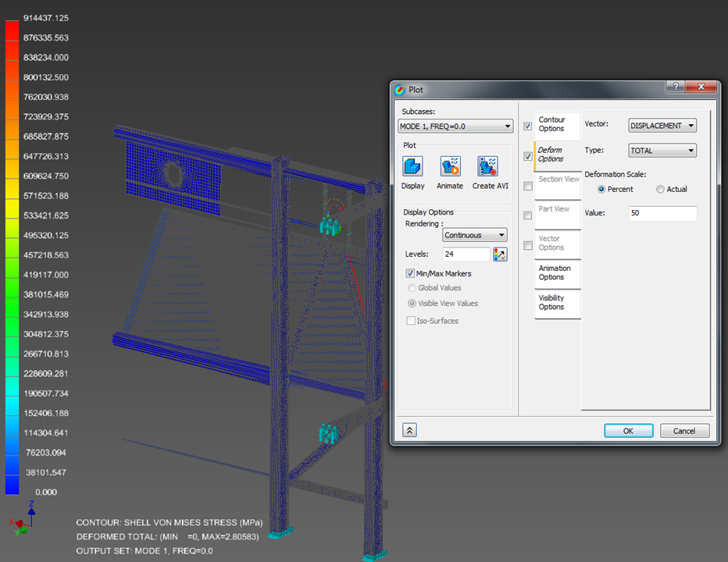Click the OK button
The width and height of the screenshot is (728, 562).
click(628, 430)
